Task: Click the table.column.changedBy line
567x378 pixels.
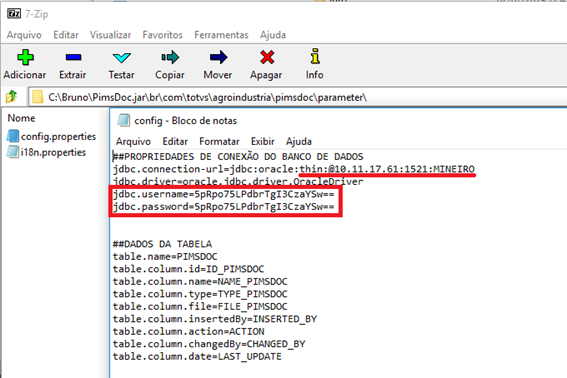Action: click(209, 344)
